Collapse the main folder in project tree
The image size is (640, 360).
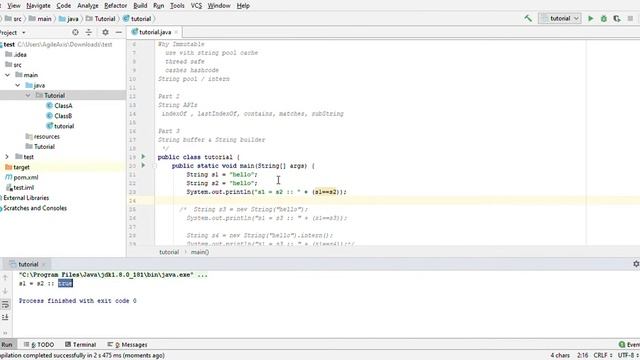point(7,75)
